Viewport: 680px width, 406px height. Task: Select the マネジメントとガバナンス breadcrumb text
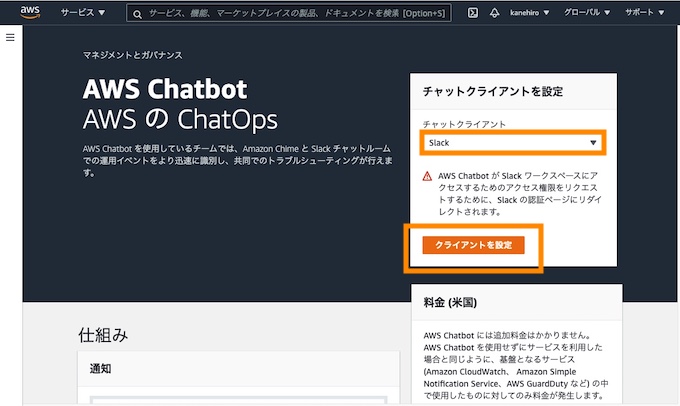tap(133, 55)
